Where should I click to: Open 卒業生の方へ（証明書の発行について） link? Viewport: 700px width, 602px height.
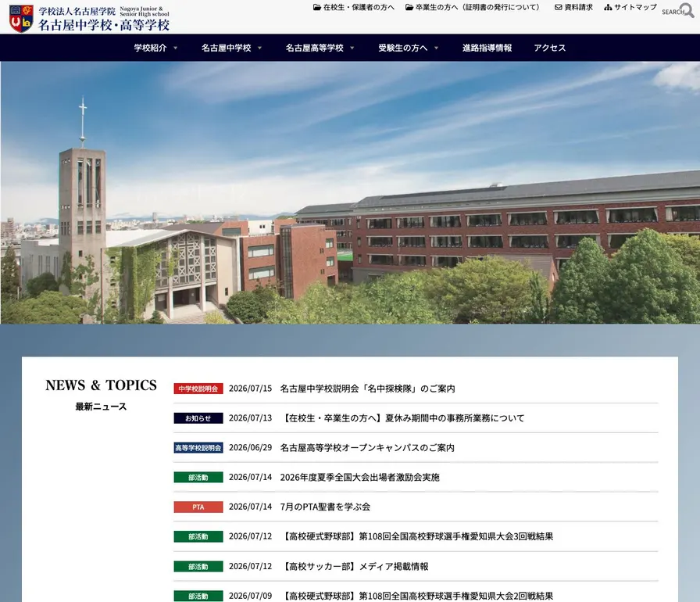pos(477,7)
